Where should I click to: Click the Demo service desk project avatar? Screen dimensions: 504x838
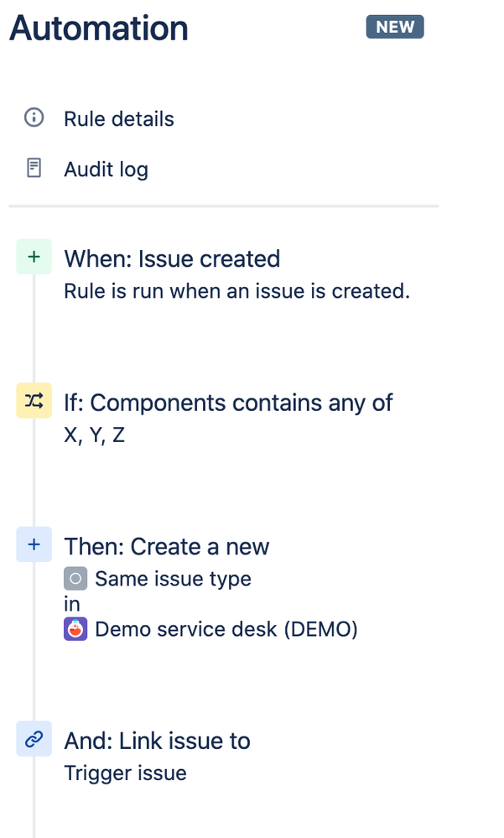pyautogui.click(x=76, y=628)
